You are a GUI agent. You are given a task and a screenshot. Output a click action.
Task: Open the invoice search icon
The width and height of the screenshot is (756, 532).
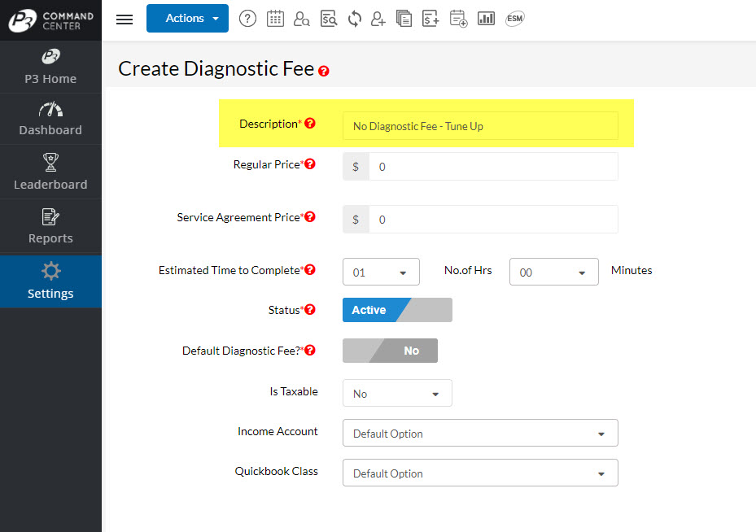pyautogui.click(x=329, y=18)
